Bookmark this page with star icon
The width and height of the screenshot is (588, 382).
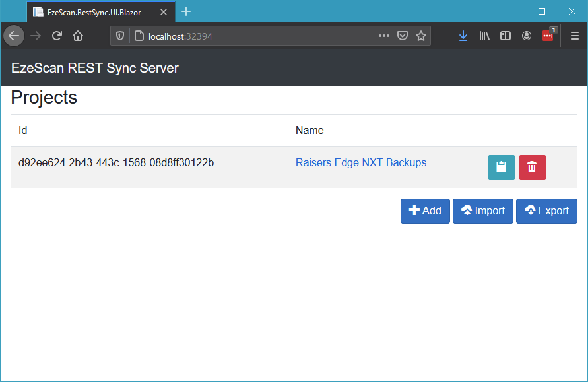pos(421,36)
